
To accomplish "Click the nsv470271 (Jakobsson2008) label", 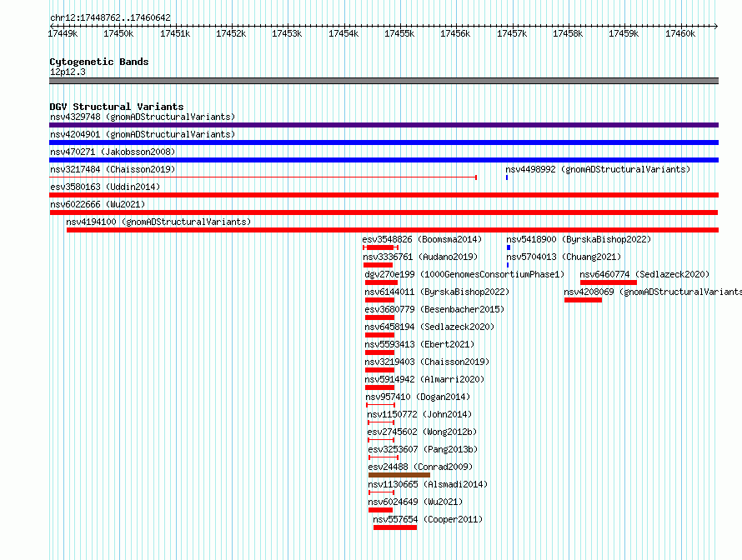I will [113, 152].
